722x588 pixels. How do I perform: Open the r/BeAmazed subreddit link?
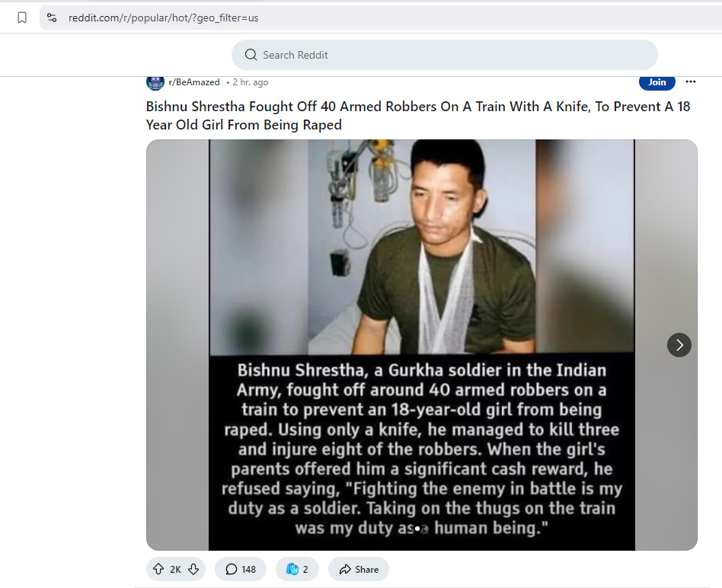194,82
